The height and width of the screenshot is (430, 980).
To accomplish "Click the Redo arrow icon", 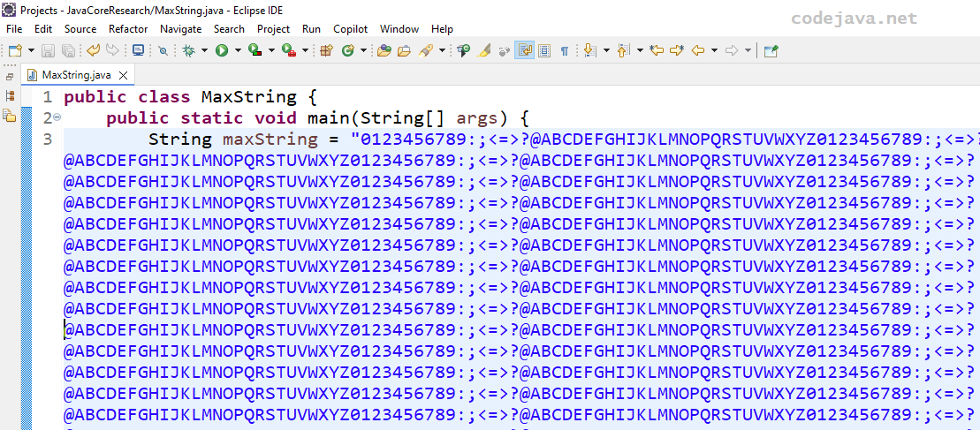I will point(112,50).
